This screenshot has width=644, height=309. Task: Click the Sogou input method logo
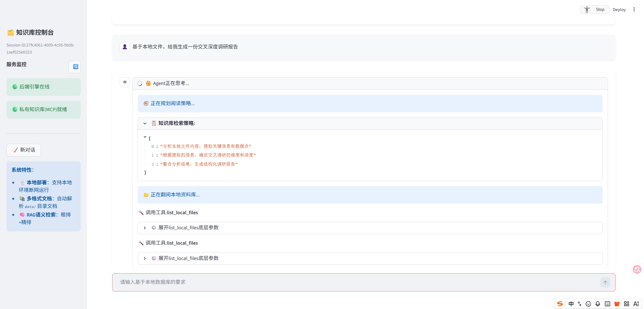click(x=560, y=304)
